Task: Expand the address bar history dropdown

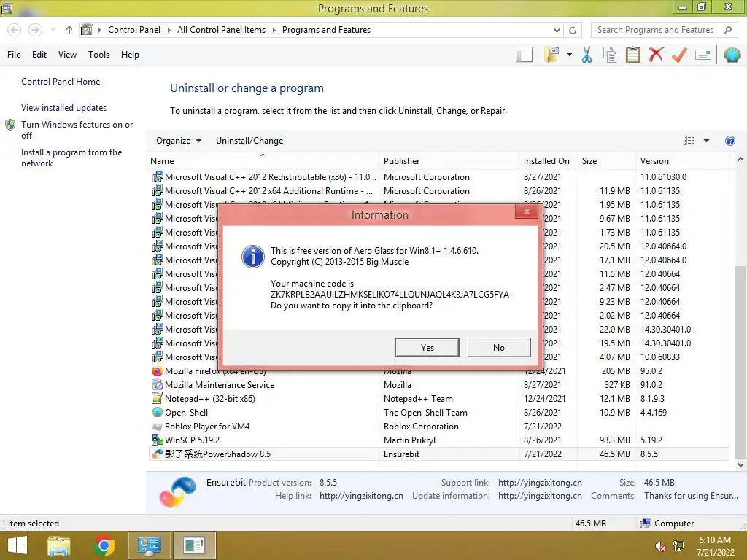Action: (557, 30)
